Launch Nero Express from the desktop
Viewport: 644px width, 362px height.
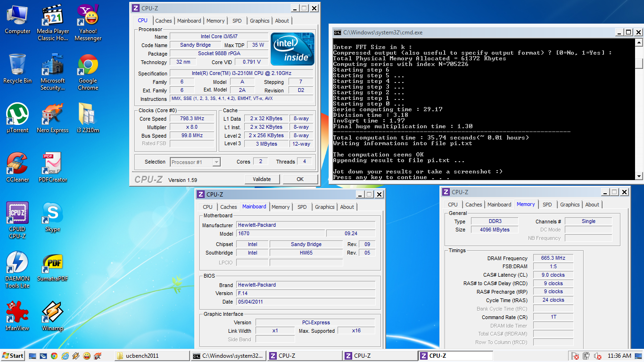52,118
